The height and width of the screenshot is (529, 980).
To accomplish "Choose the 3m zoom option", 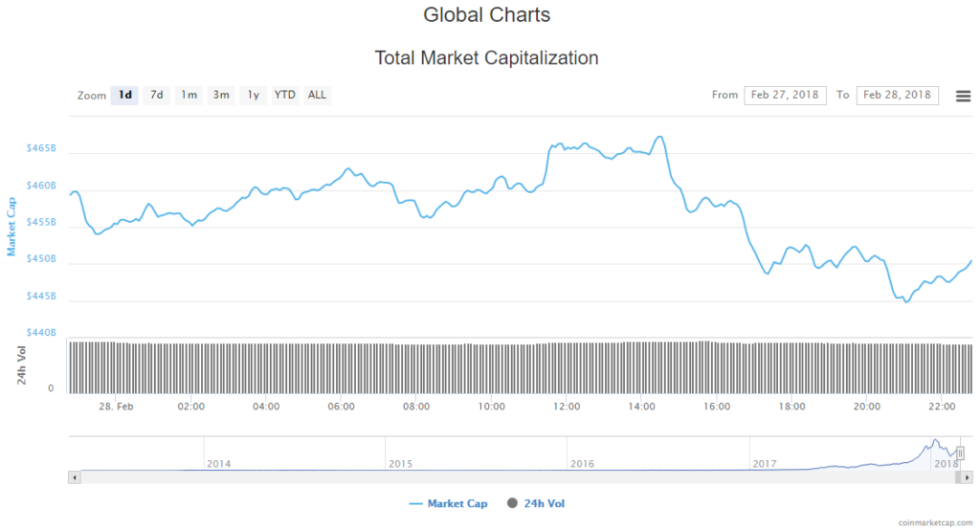I will 221,95.
